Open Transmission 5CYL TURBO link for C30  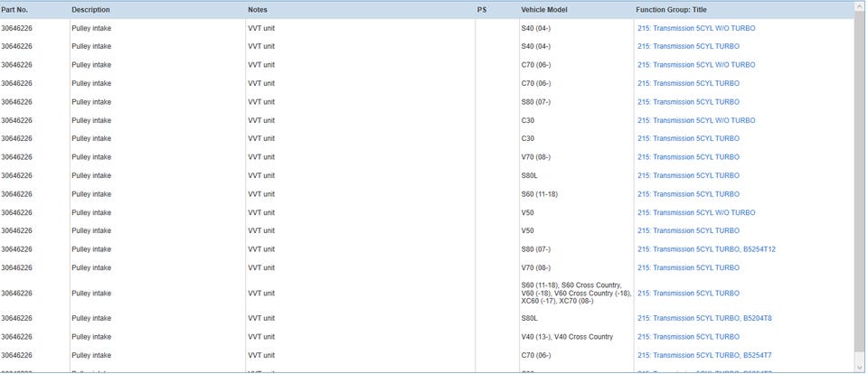point(688,138)
